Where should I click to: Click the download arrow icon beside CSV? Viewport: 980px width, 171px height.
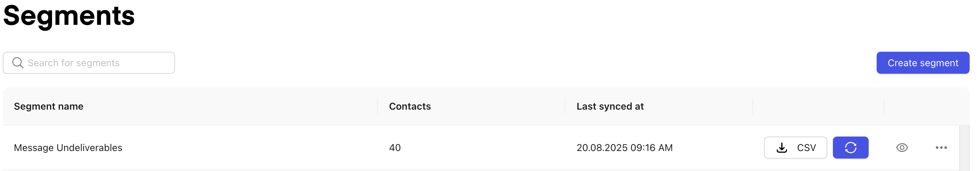pos(782,148)
